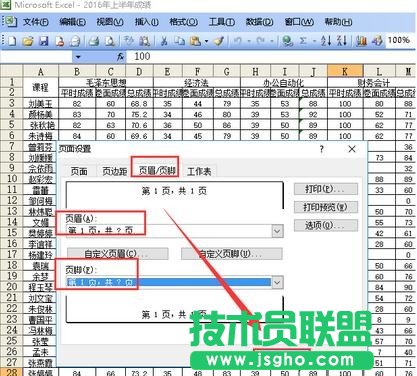
Task: Click the Permission icon in toolbar
Action: pyautogui.click(x=60, y=41)
